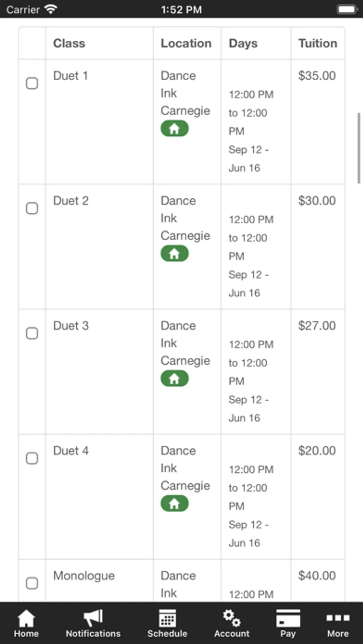Click the Days column header
This screenshot has width=363, height=644.
tap(243, 44)
